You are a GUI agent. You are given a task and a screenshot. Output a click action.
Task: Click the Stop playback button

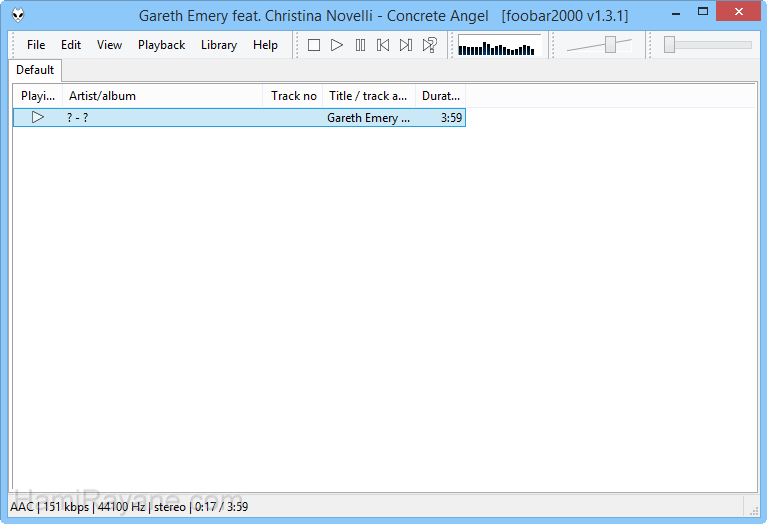coord(314,45)
